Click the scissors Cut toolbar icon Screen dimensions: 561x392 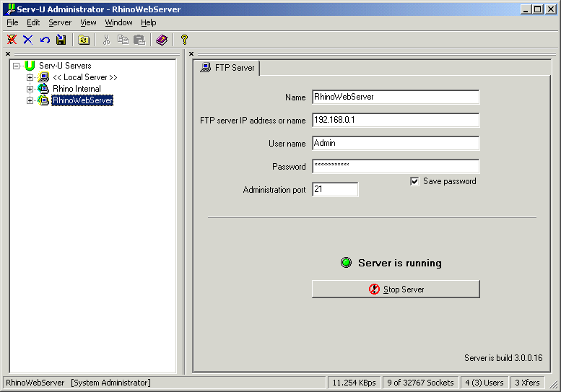106,40
